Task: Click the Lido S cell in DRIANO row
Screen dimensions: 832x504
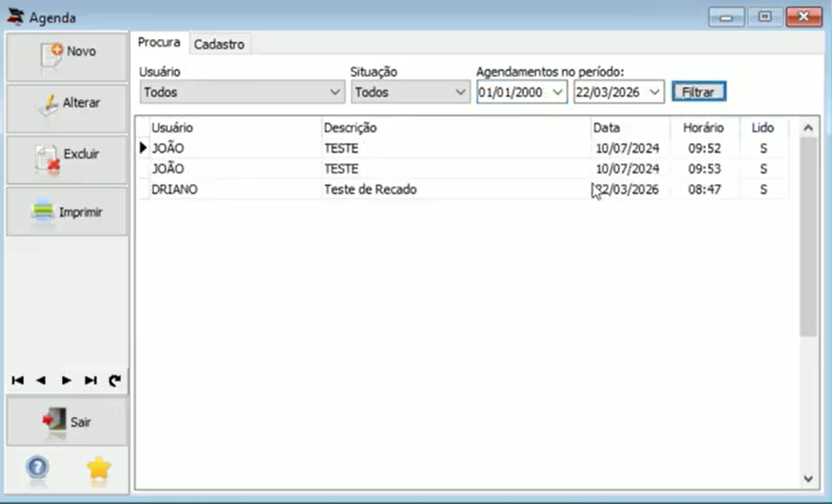Action: click(x=764, y=189)
